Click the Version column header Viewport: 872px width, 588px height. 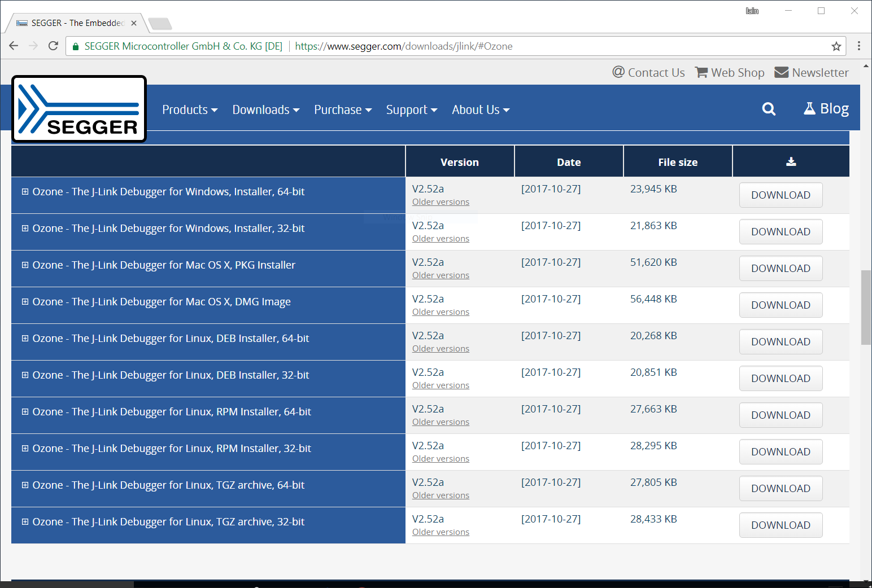click(x=460, y=162)
